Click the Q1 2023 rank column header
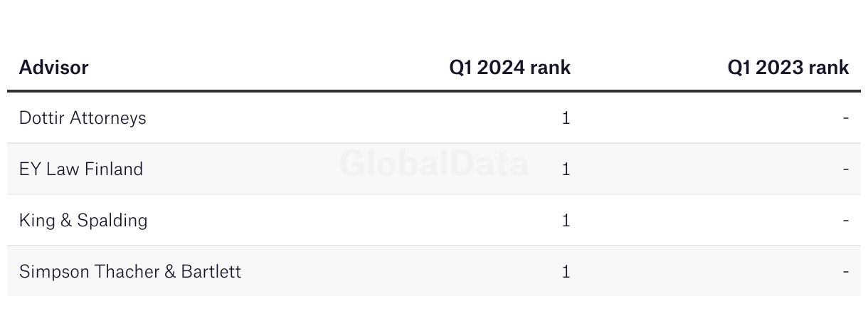Viewport: 868px width, 326px height. (788, 68)
